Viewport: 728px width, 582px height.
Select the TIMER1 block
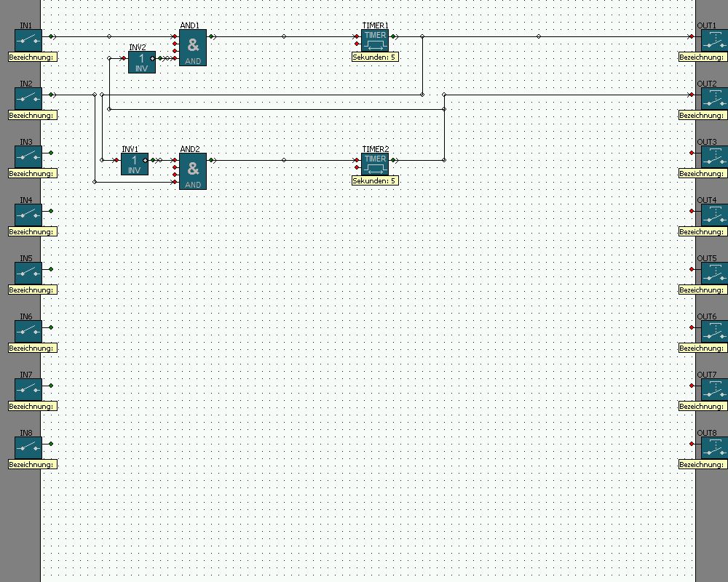click(375, 40)
